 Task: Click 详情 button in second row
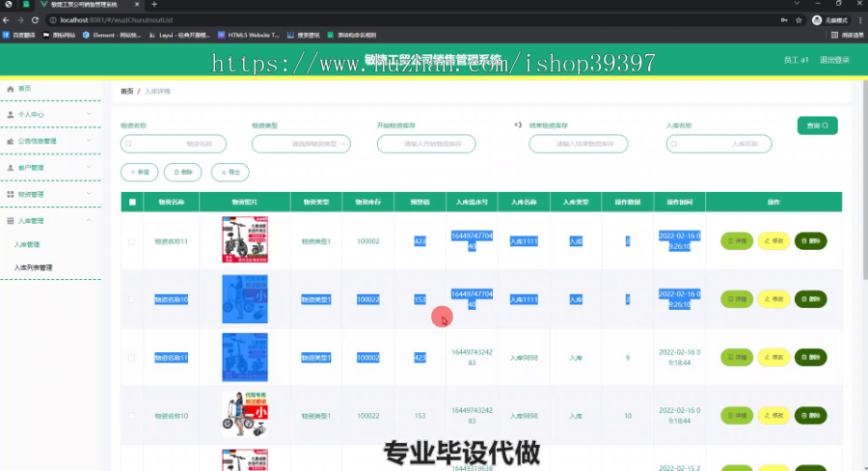click(x=737, y=299)
